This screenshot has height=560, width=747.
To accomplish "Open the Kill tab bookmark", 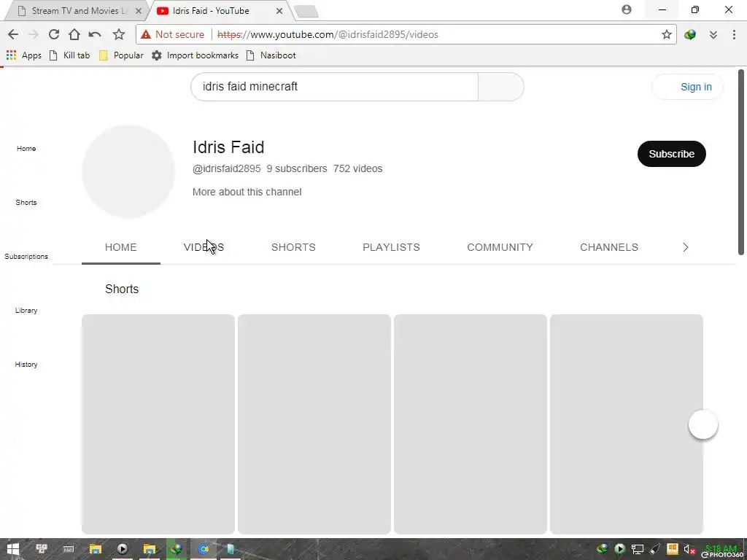I will tap(69, 55).
